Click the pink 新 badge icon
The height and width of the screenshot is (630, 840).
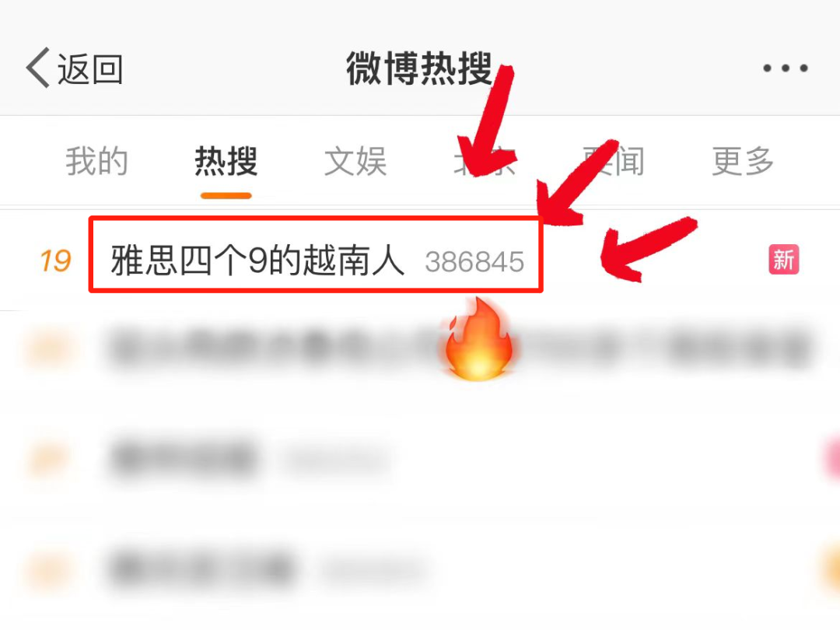784,259
